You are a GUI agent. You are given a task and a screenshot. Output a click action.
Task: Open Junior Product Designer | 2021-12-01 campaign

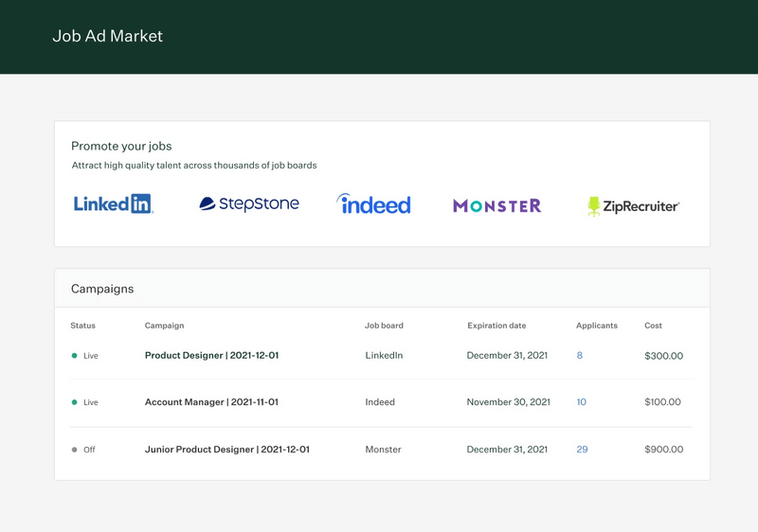[226, 450]
